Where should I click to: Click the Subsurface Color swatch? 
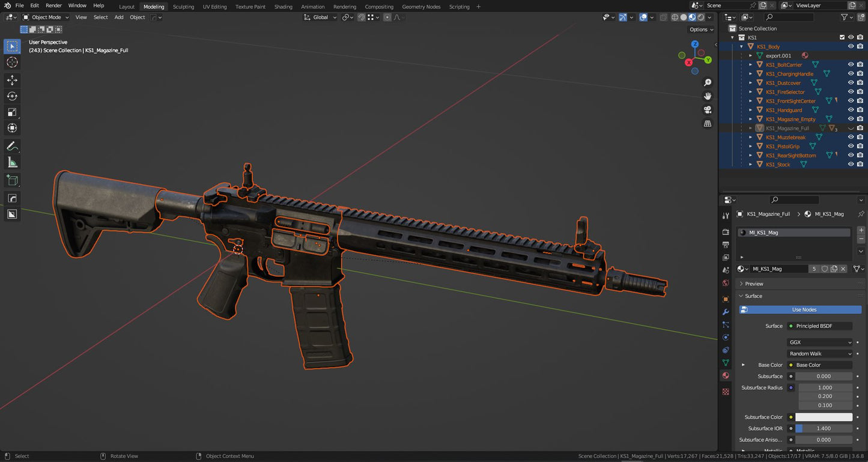tap(824, 417)
